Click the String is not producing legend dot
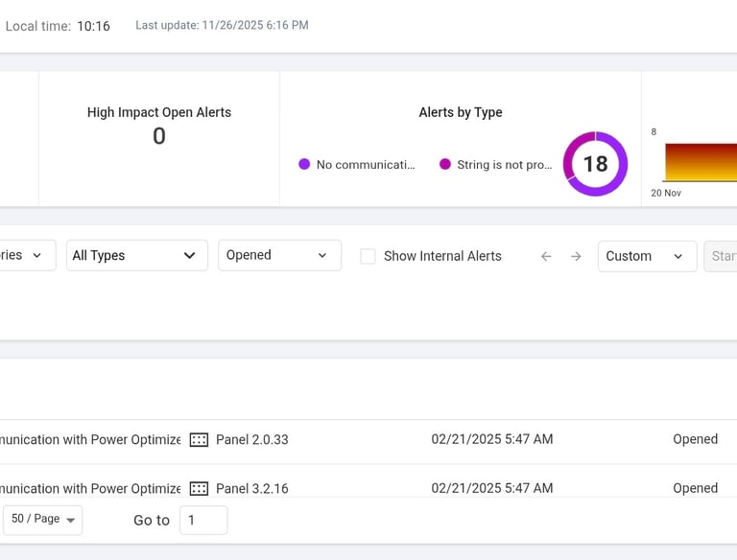This screenshot has height=560, width=737. pos(445,164)
